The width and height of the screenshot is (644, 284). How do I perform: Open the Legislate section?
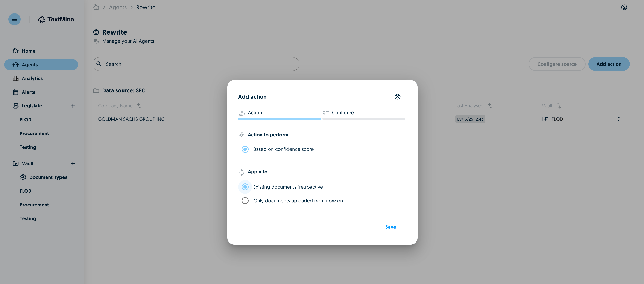point(32,106)
